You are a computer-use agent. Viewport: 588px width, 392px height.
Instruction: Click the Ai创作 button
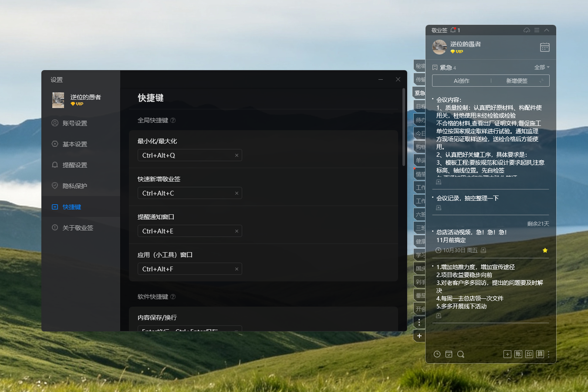462,81
